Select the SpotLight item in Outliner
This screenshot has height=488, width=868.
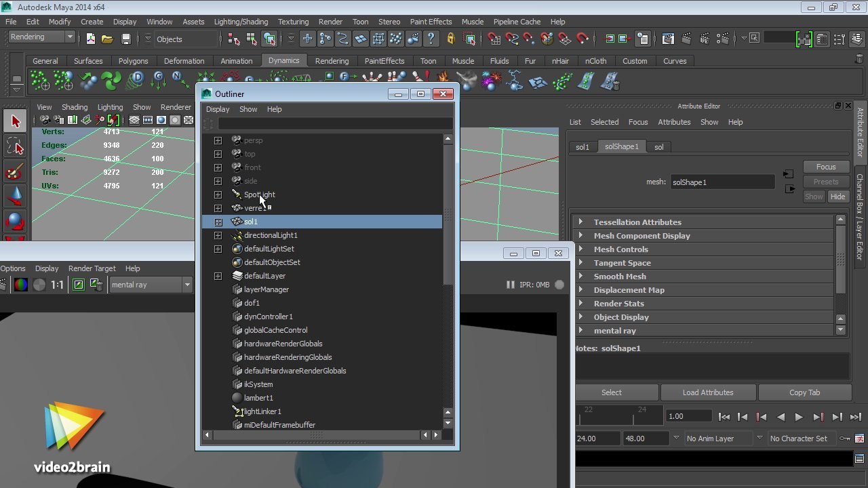coord(259,195)
